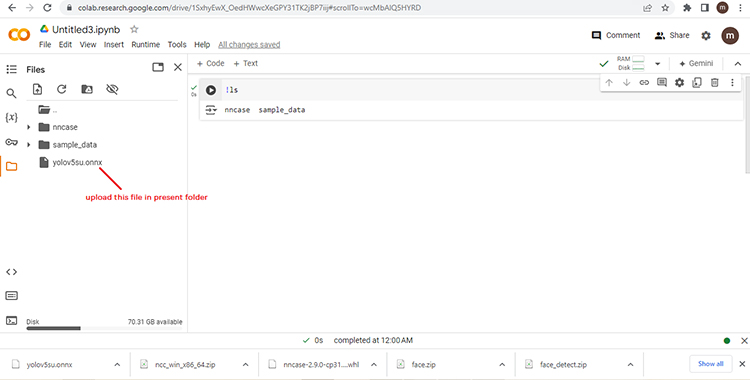750x380 pixels.
Task: Click the notebook title Untitled3.ipynb
Action: tap(86, 29)
